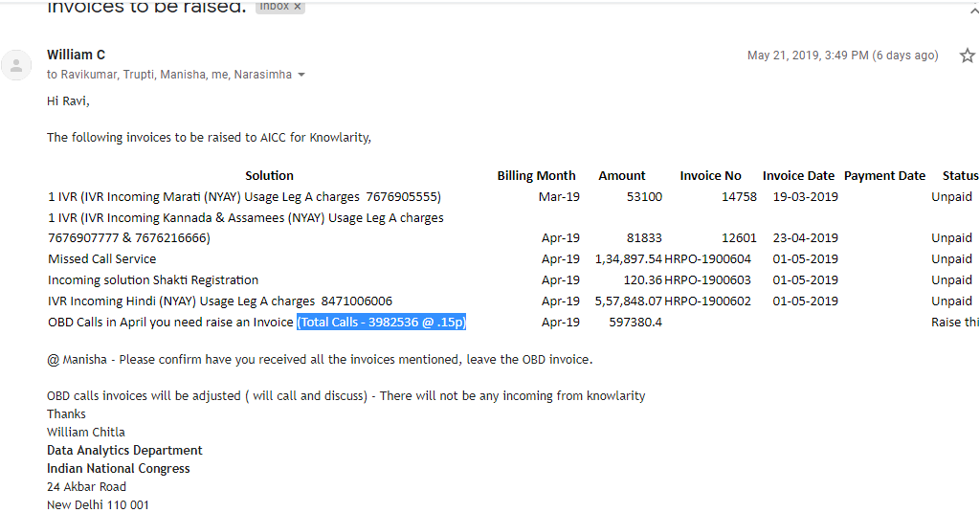The image size is (980, 513).
Task: Click the Data Analytics Department signature line
Action: (124, 451)
